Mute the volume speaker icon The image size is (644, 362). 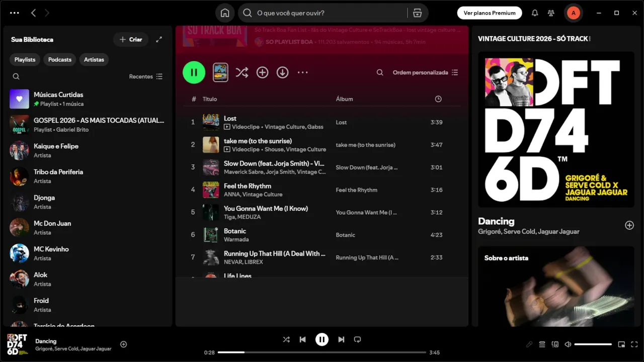click(568, 344)
